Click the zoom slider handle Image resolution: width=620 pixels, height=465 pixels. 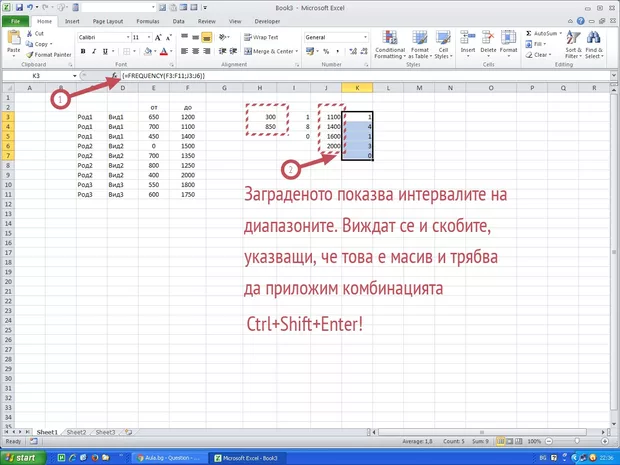[577, 441]
